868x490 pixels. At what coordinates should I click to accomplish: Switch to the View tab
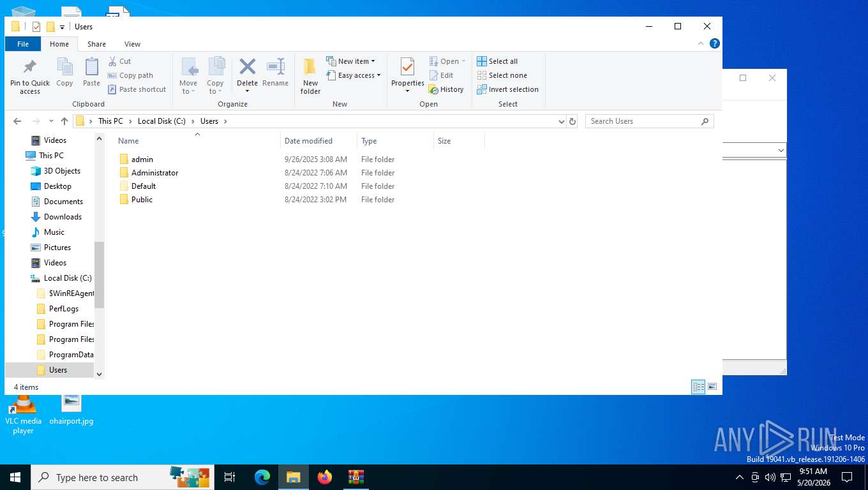point(132,44)
